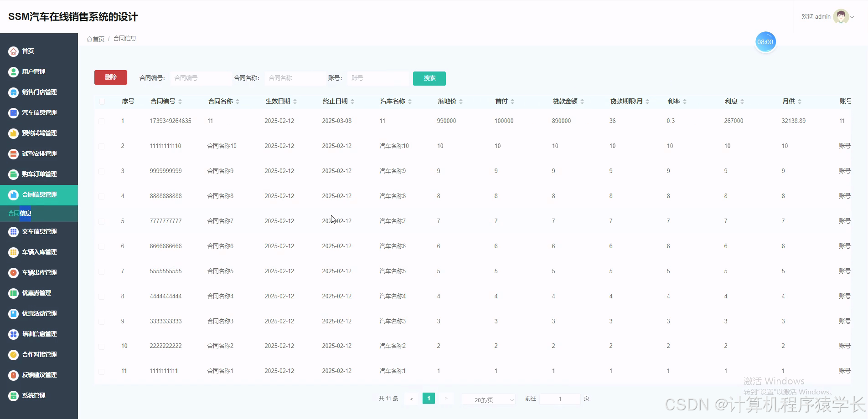The width and height of the screenshot is (868, 419).
Task: Open the 汽车信息管理 menu label
Action: pyautogui.click(x=39, y=113)
